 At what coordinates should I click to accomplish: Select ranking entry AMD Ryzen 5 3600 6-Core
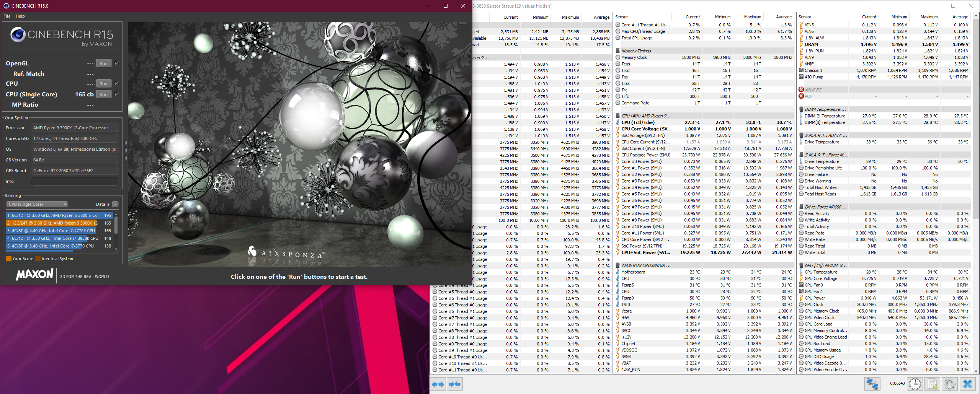(59, 215)
